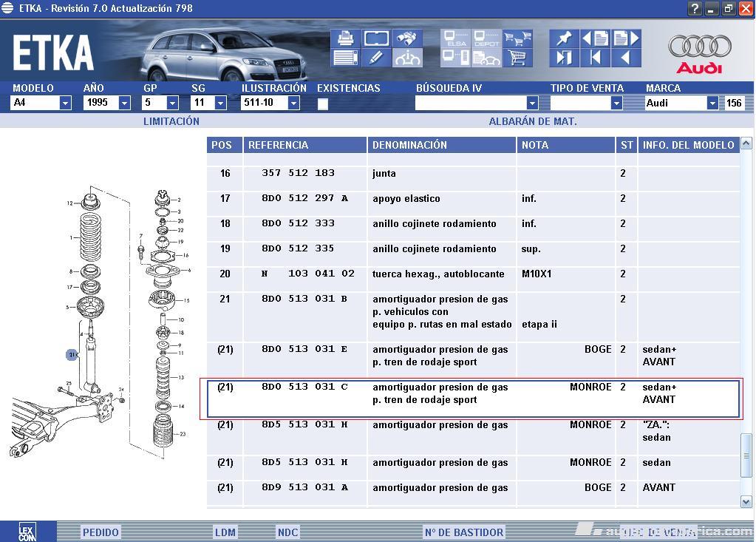Click the INFO. DEL MODELO column header
The width and height of the screenshot is (756, 542).
(689, 145)
